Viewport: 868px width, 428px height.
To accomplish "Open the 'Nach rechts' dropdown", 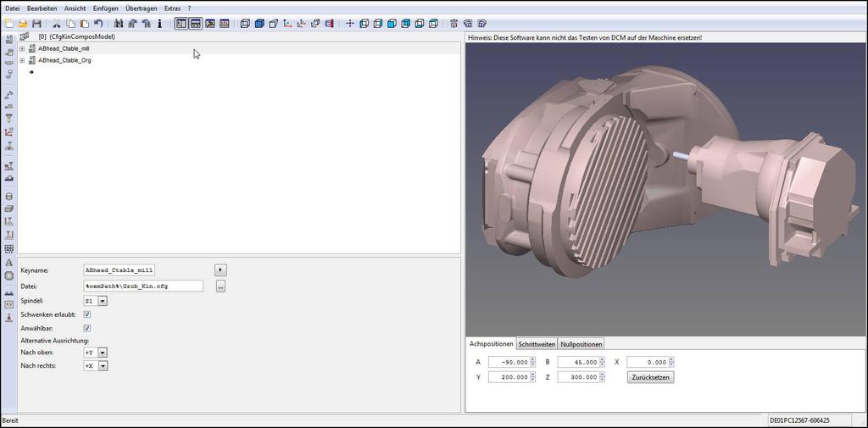I will click(x=103, y=366).
